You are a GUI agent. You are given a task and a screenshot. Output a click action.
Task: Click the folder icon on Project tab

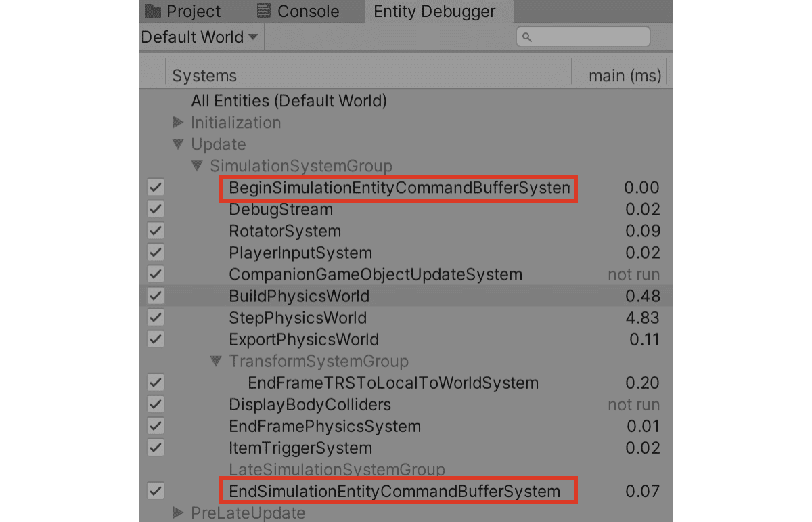tap(152, 11)
